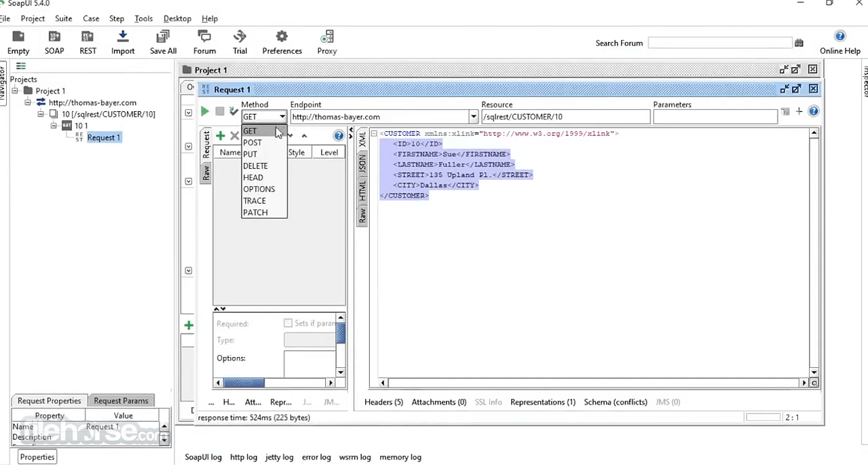Switch to the JSON response tab

pos(362,163)
